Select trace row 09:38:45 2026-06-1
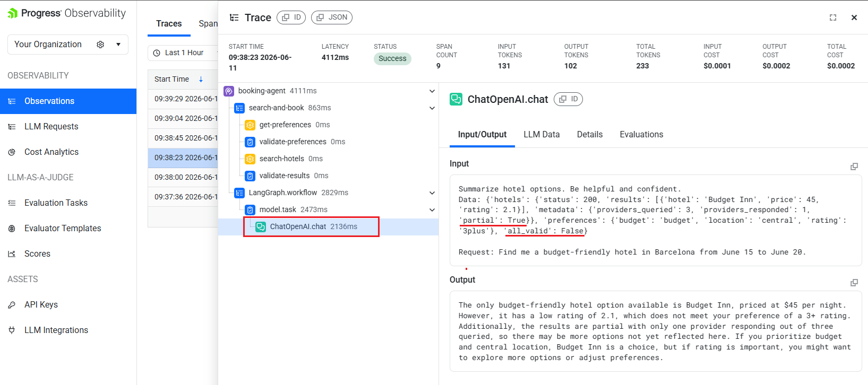The height and width of the screenshot is (385, 868). pyautogui.click(x=183, y=138)
